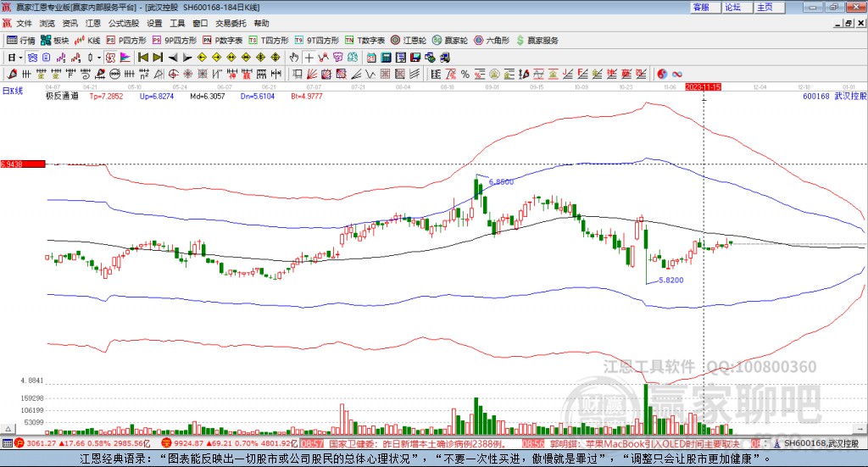Click the 6.9438 price label
Screen dimensions: 868x467
[23, 164]
